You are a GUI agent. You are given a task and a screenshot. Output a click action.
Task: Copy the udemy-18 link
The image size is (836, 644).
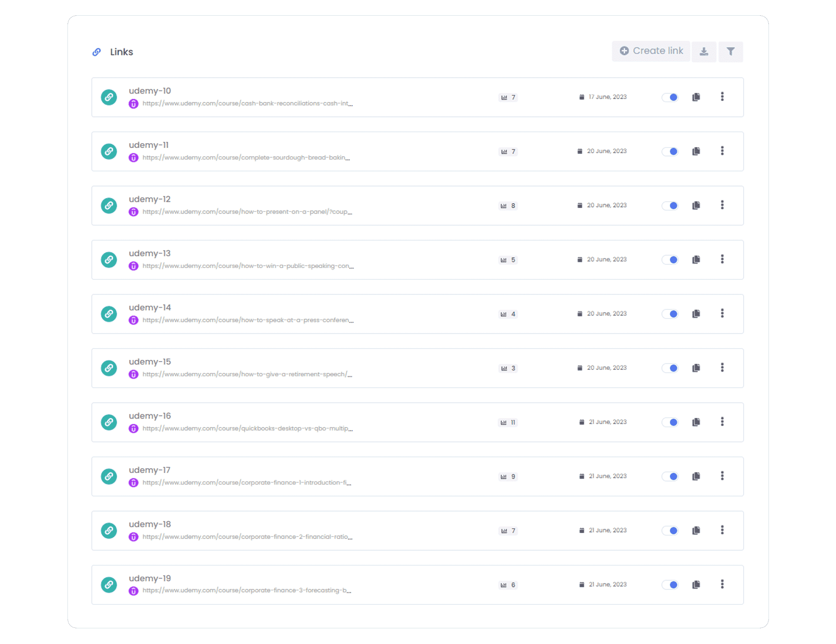(x=696, y=530)
